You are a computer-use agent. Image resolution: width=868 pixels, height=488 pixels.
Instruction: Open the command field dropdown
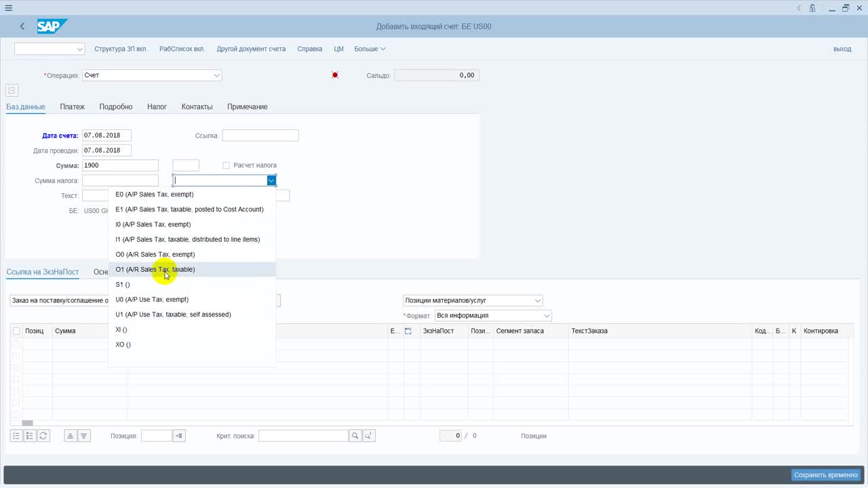pyautogui.click(x=80, y=49)
